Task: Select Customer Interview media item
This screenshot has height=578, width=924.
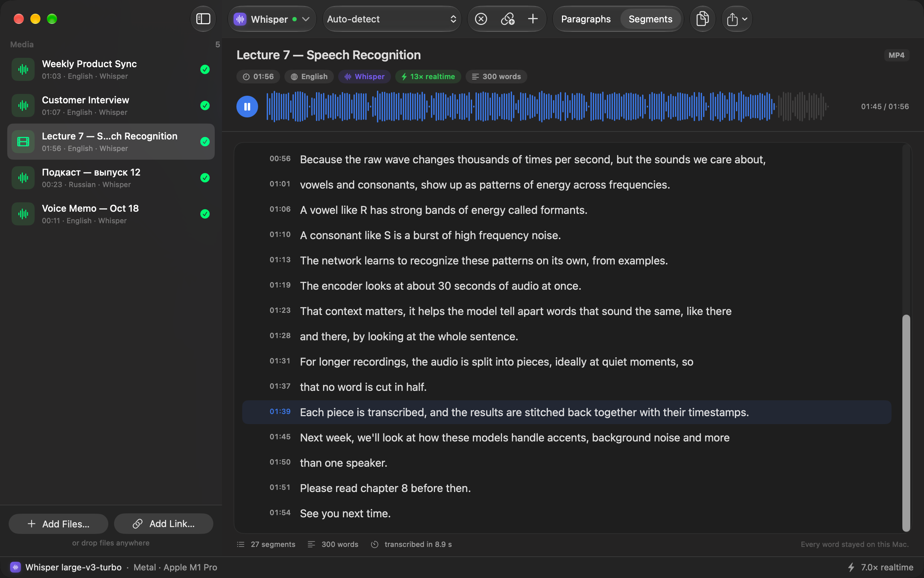Action: tap(111, 105)
